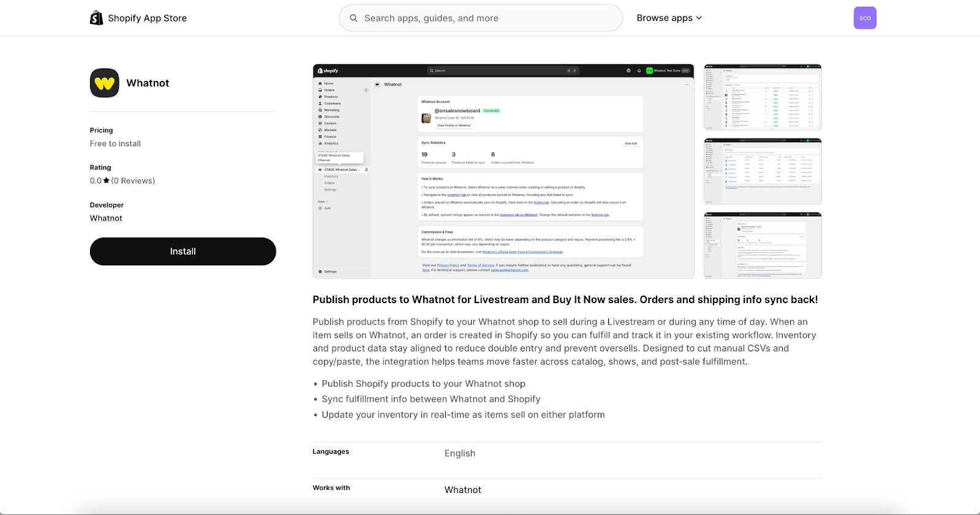Open the (0 Reviews) link

[x=133, y=181]
